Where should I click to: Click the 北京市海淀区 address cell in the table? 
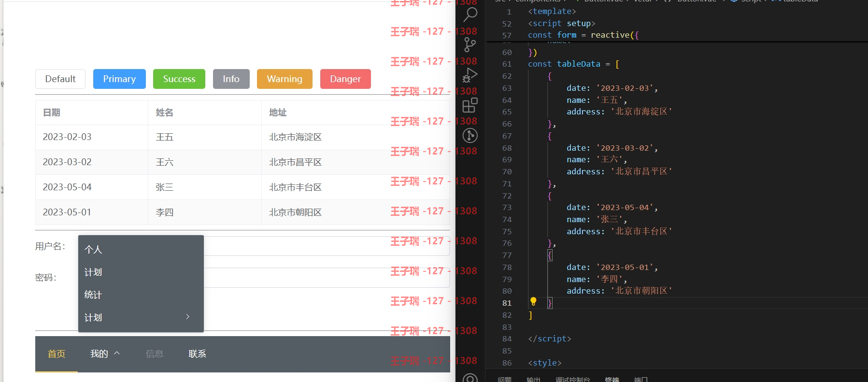(356, 137)
